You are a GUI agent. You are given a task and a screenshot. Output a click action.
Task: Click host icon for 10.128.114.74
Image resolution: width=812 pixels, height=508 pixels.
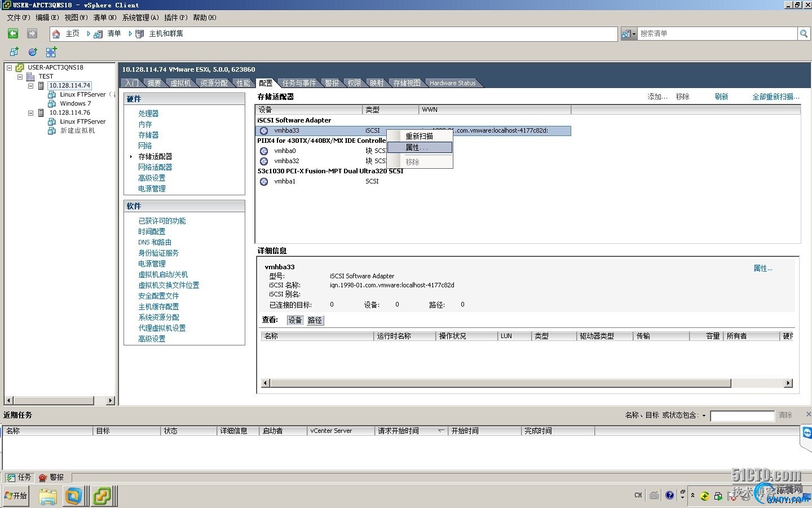pyautogui.click(x=41, y=86)
